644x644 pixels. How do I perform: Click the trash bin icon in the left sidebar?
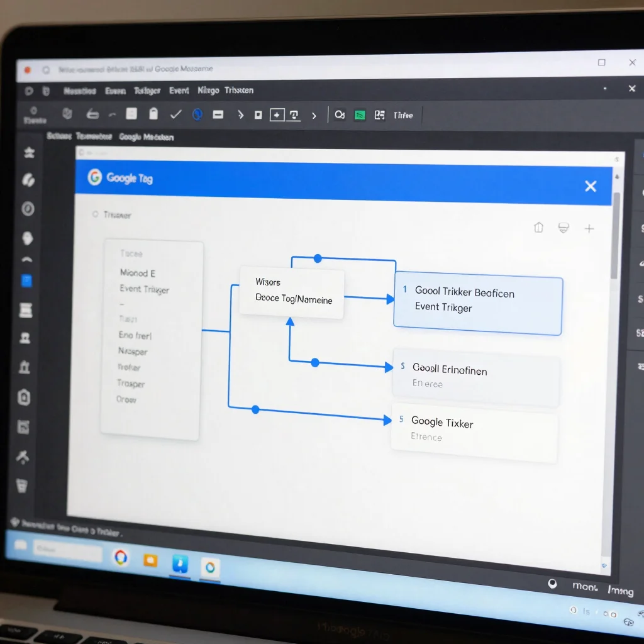(x=22, y=486)
